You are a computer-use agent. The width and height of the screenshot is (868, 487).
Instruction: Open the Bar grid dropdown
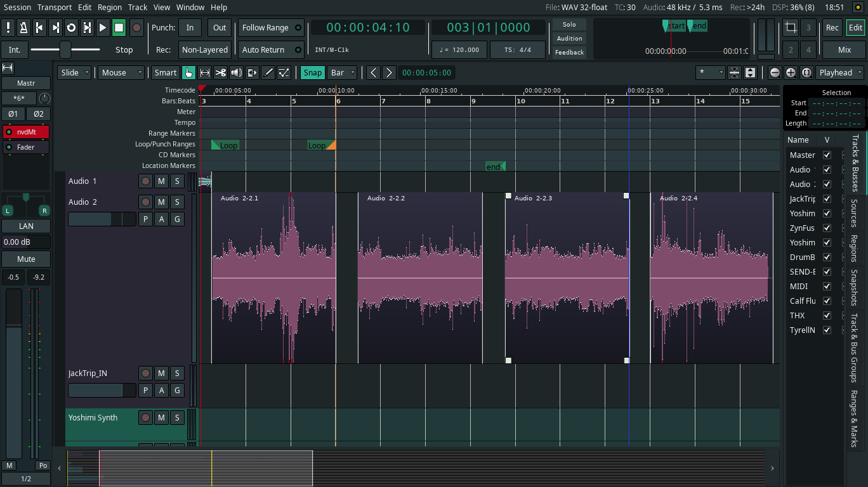[343, 73]
